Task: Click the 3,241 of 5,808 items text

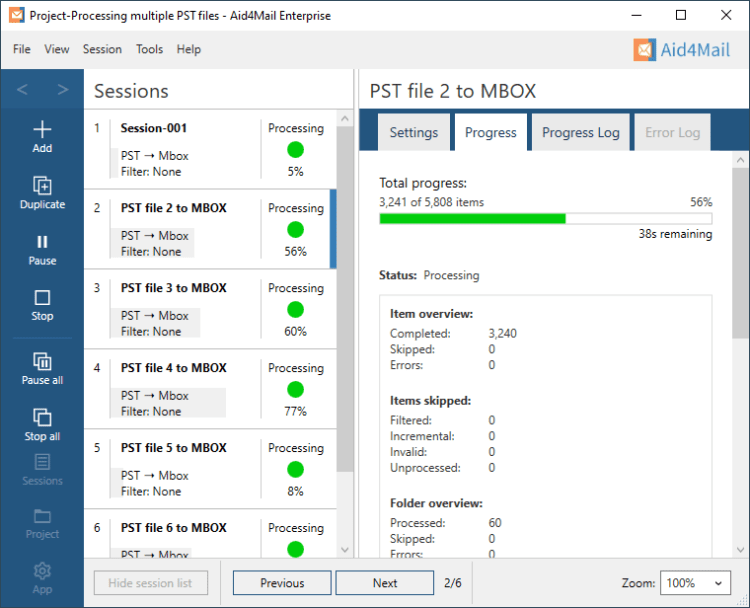Action: click(x=431, y=202)
